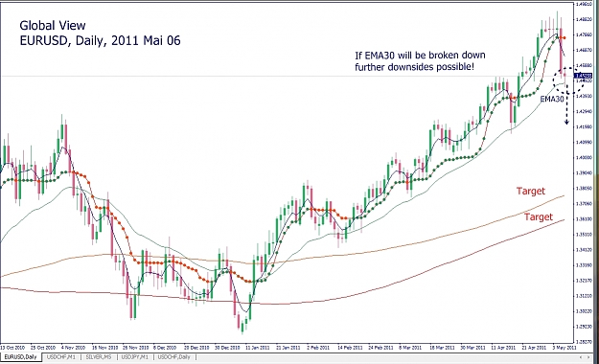Click the "30 Mar 2011" date label

(x=472, y=348)
